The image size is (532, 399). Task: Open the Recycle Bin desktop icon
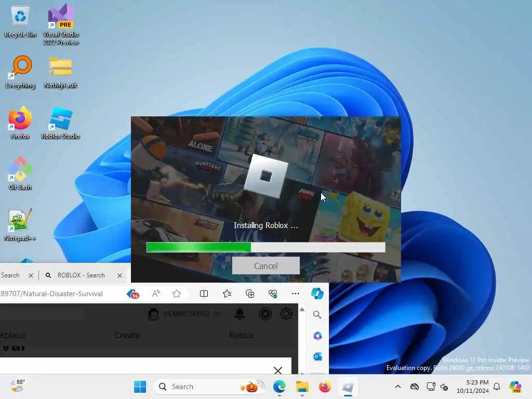click(20, 22)
